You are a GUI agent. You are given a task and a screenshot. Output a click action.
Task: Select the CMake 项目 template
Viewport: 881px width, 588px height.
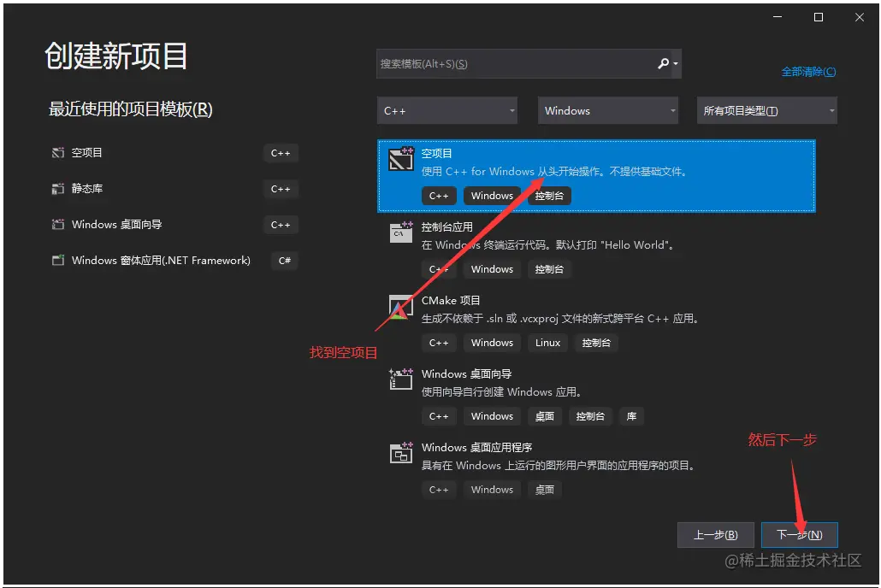596,322
